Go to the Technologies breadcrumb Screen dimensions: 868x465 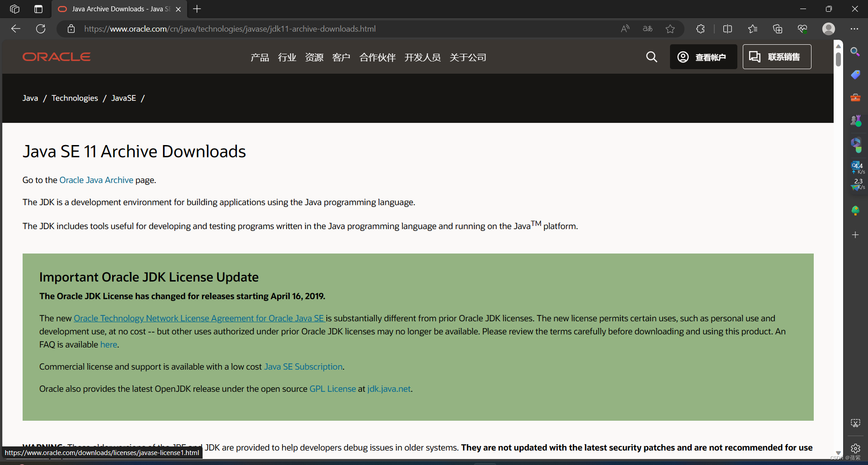click(x=75, y=98)
